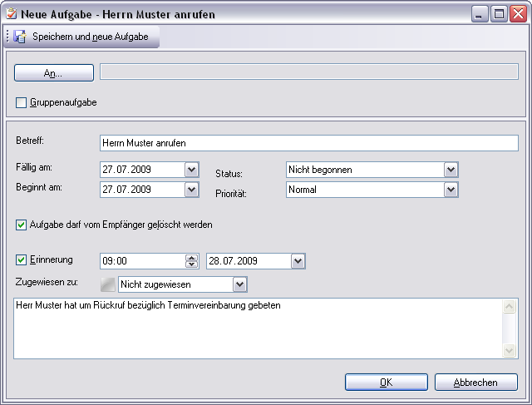Maximize the Neue Aufgabe window
532x405 pixels.
pyautogui.click(x=499, y=14)
